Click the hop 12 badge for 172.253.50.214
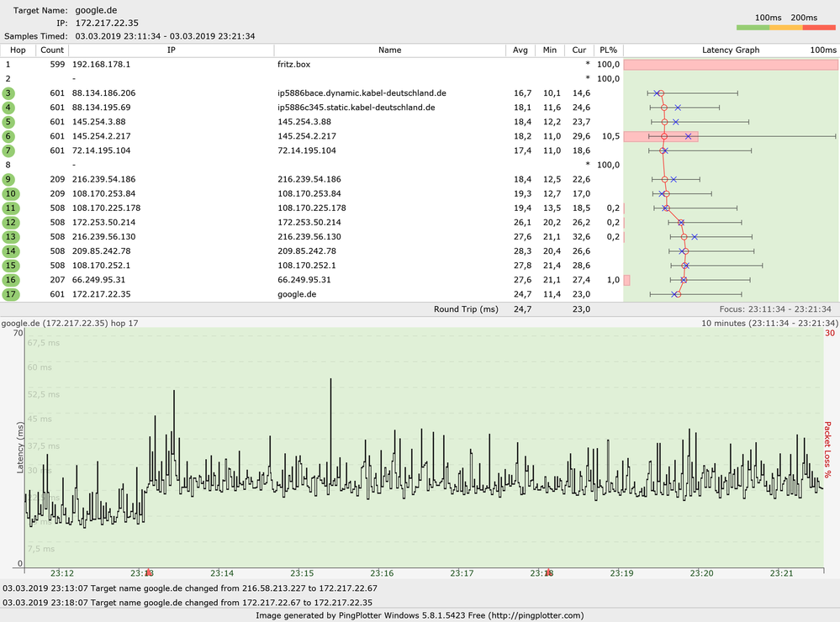 pos(9,222)
